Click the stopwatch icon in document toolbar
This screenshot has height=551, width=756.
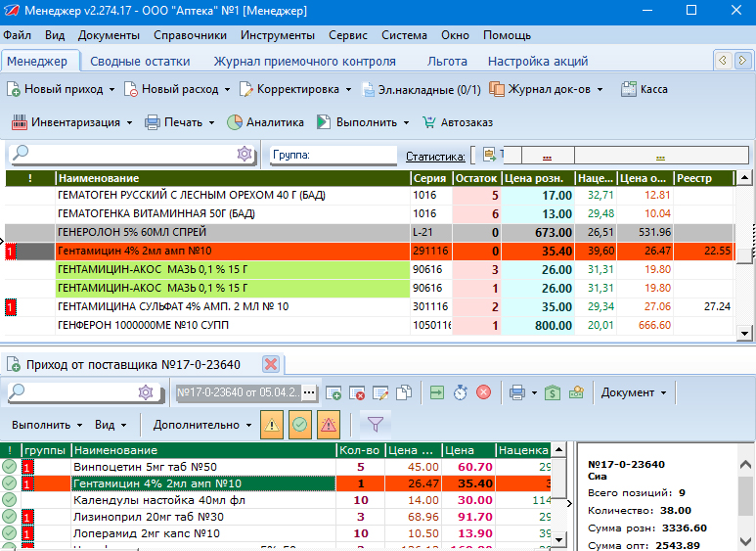coord(459,392)
